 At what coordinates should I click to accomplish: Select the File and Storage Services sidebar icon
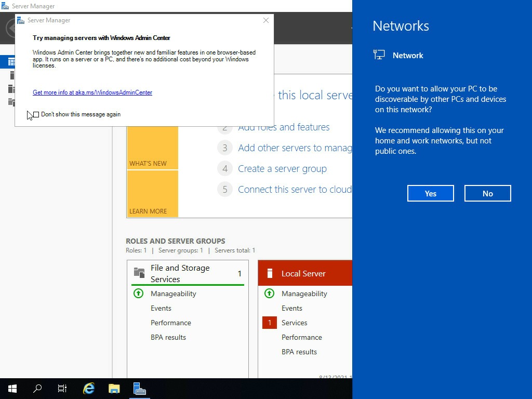point(11,102)
